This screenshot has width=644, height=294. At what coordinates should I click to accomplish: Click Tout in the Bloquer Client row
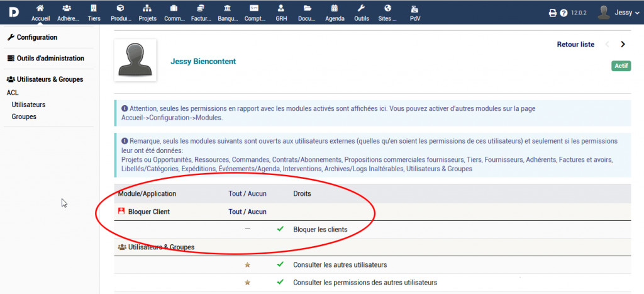coord(235,212)
